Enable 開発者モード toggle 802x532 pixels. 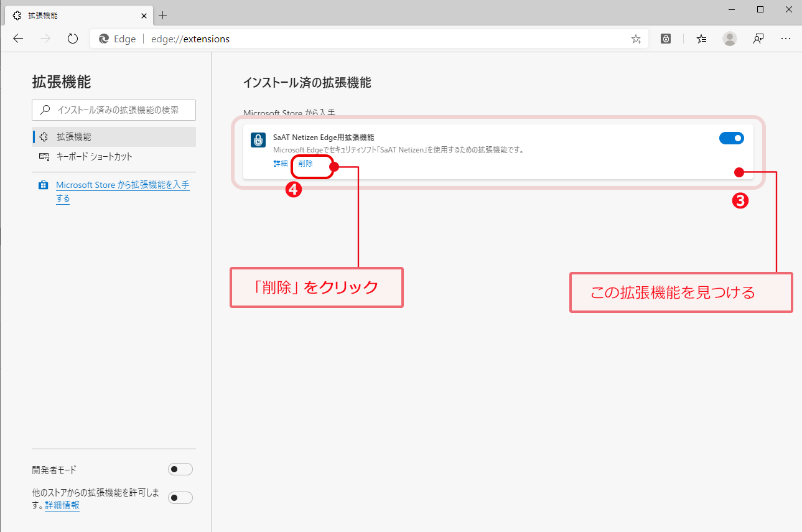180,469
